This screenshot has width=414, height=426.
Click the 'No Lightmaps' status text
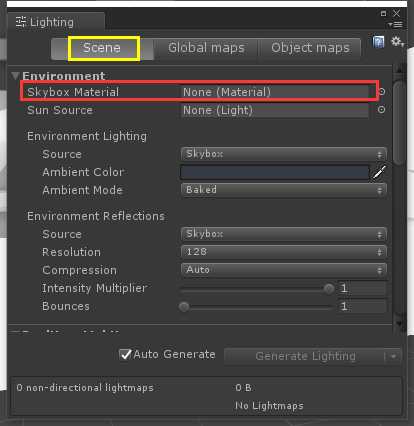pos(269,406)
